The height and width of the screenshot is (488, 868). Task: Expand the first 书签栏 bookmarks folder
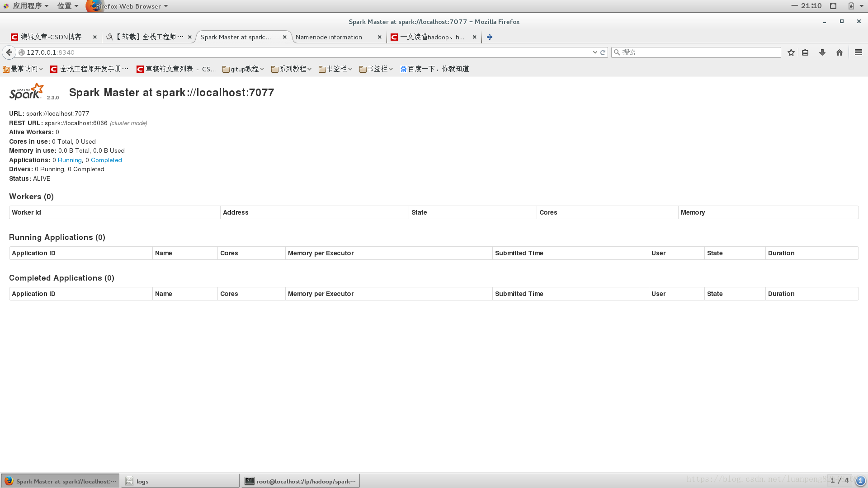tap(335, 69)
